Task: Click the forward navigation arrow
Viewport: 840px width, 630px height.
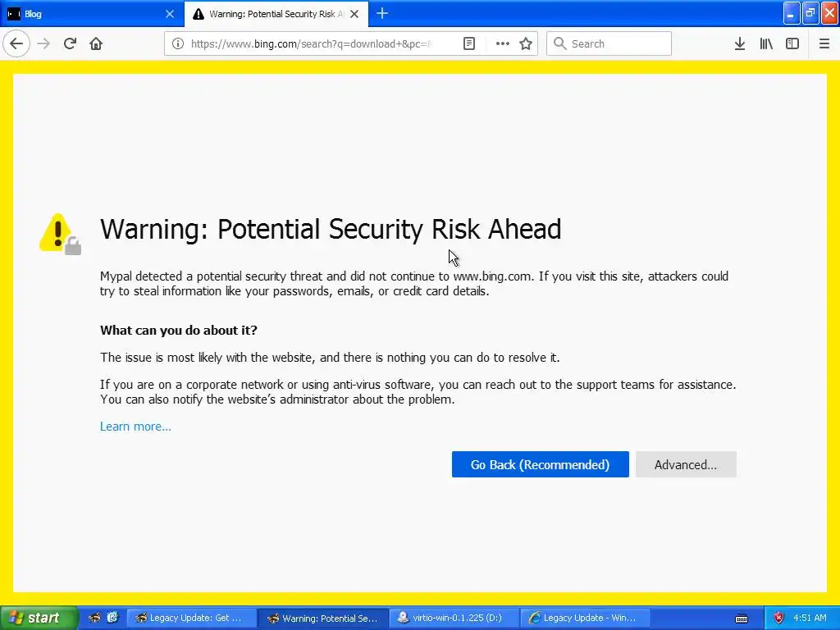Action: click(x=43, y=44)
